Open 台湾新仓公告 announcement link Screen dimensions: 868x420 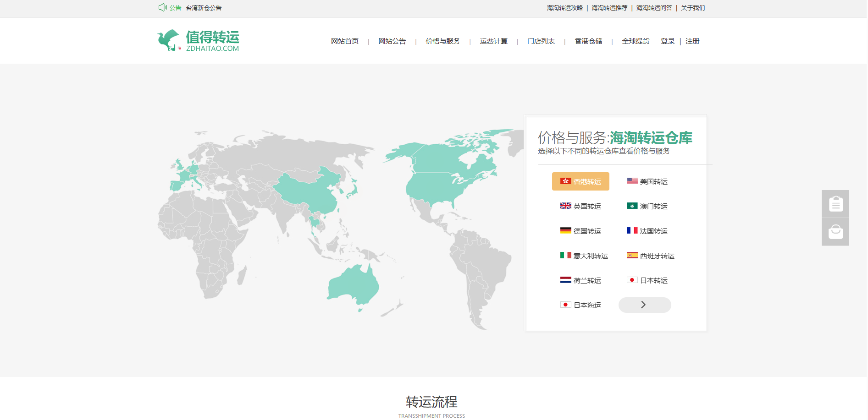click(204, 8)
